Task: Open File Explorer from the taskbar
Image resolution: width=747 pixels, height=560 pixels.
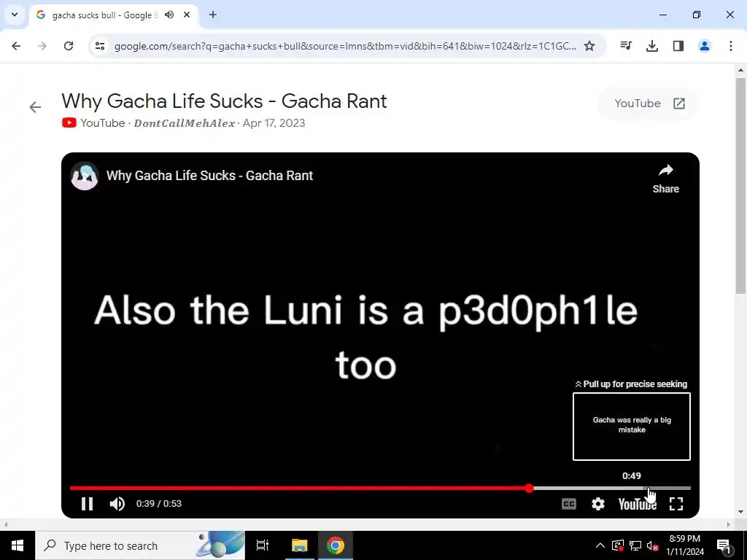Action: point(300,545)
